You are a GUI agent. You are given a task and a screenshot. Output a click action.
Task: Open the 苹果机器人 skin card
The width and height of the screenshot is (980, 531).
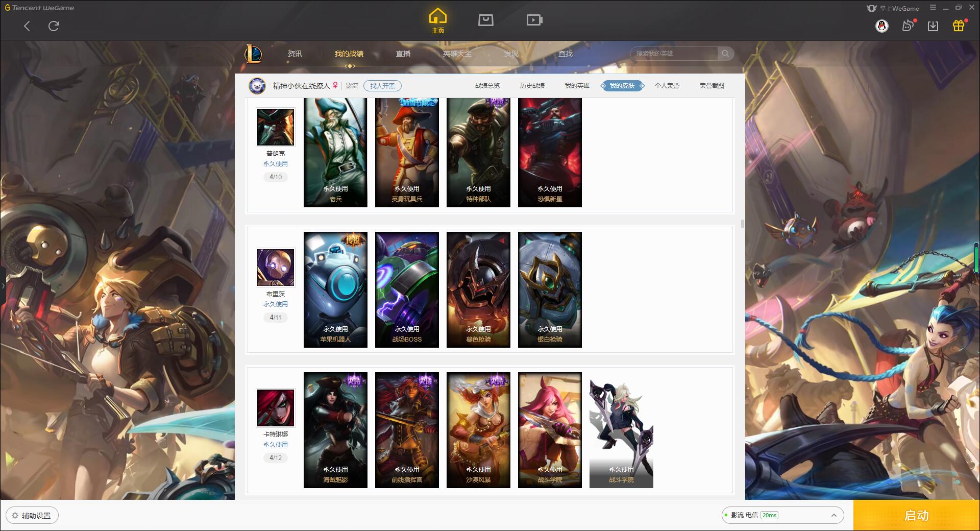(335, 289)
